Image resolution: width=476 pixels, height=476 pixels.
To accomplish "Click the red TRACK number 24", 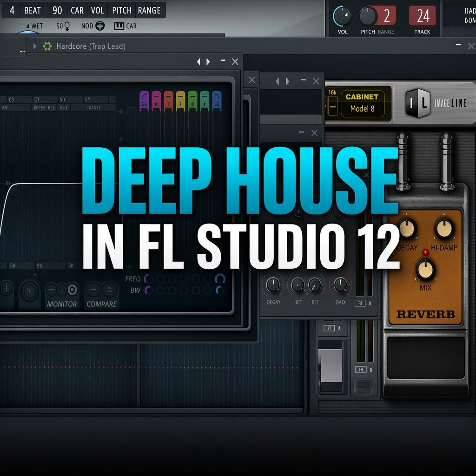I will click(x=422, y=16).
